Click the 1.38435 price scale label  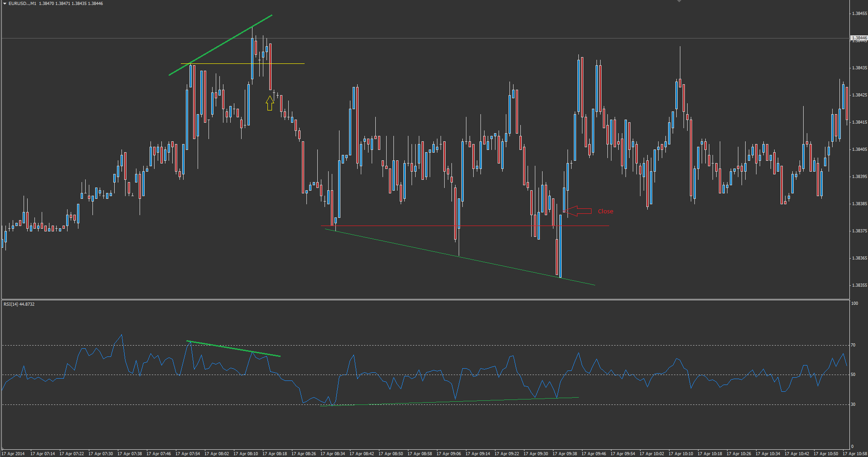click(859, 68)
